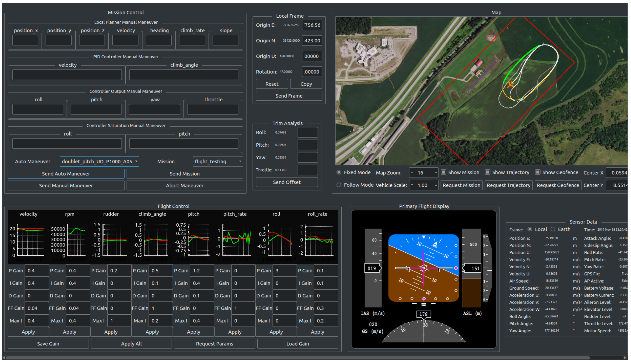Toggle the Show Geofence checkbox

point(537,172)
